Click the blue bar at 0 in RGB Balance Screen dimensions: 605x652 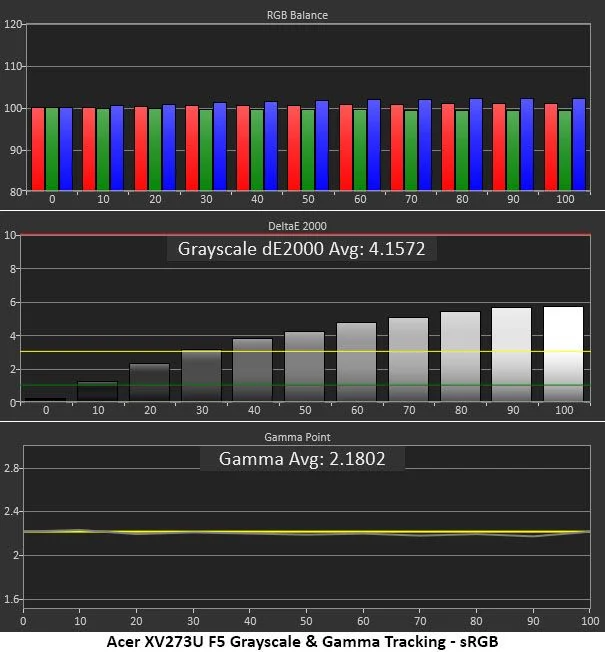[66, 149]
